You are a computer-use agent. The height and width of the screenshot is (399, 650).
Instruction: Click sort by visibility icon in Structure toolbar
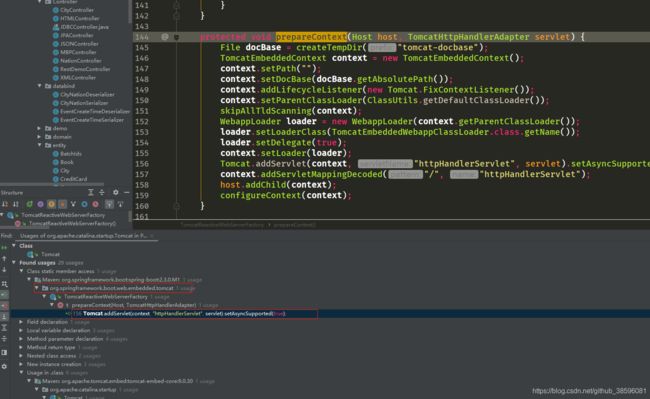[5, 204]
